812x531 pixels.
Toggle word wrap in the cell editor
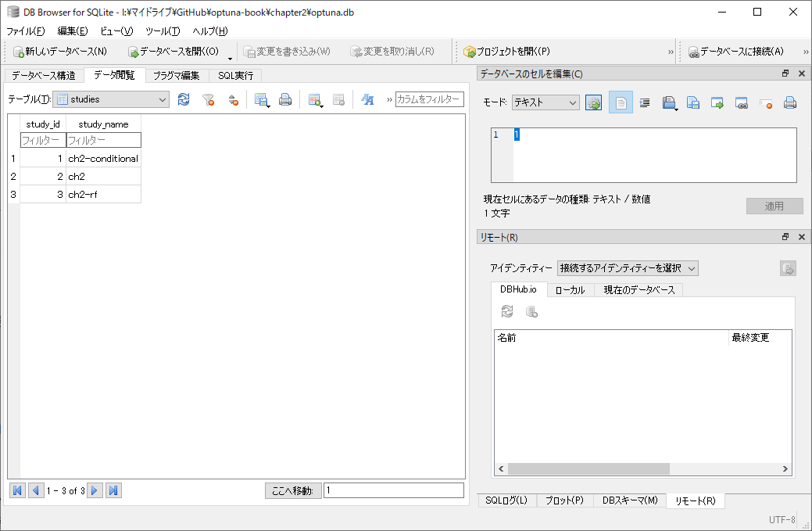coord(644,102)
